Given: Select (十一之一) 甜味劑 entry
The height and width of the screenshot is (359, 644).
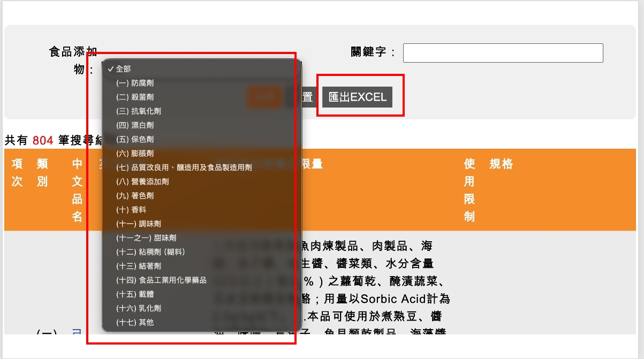Looking at the screenshot, I should click(146, 238).
